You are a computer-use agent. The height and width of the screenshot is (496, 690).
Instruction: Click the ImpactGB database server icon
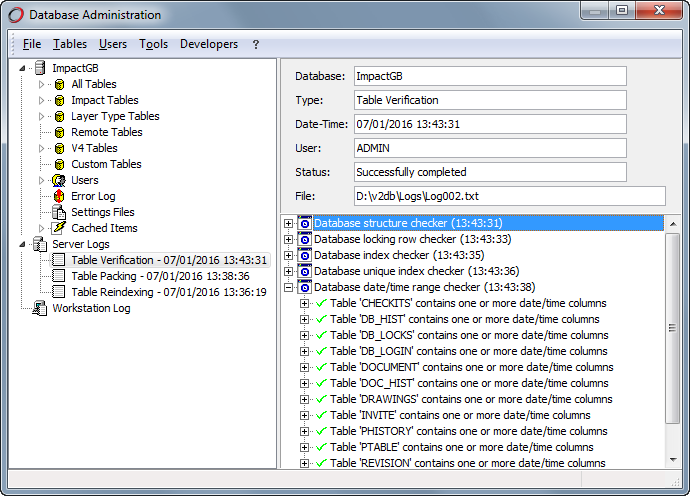(x=40, y=68)
